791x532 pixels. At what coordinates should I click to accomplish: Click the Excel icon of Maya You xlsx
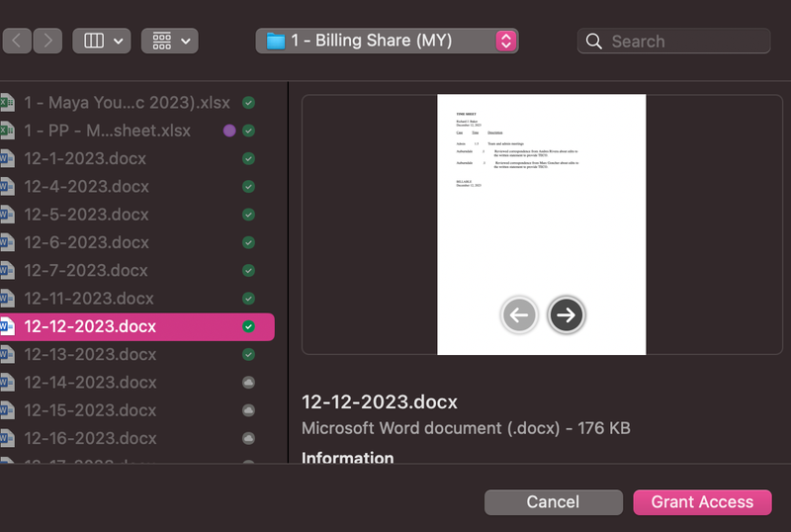tap(7, 103)
